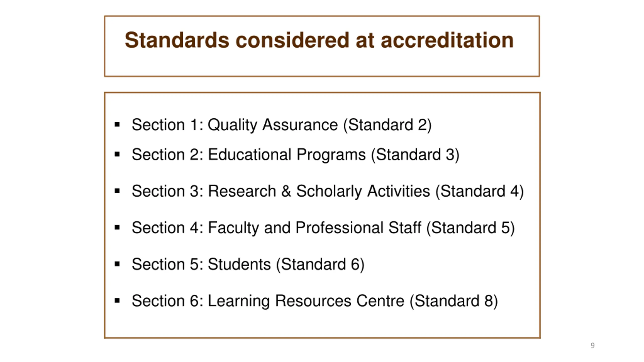Click the 'Educational Programs' text in Section 2
The width and height of the screenshot is (644, 362).
click(287, 155)
